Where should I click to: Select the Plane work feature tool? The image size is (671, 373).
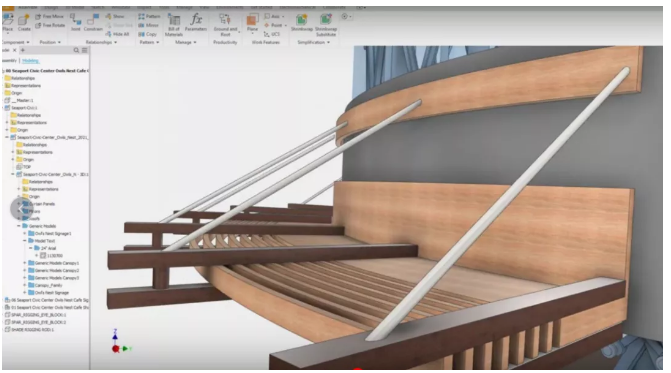pos(252,22)
